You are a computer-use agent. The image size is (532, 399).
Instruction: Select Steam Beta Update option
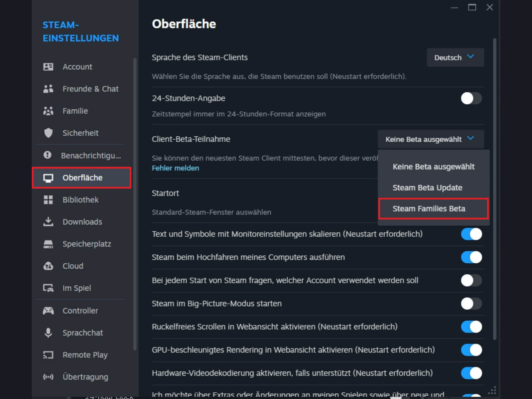(434, 188)
